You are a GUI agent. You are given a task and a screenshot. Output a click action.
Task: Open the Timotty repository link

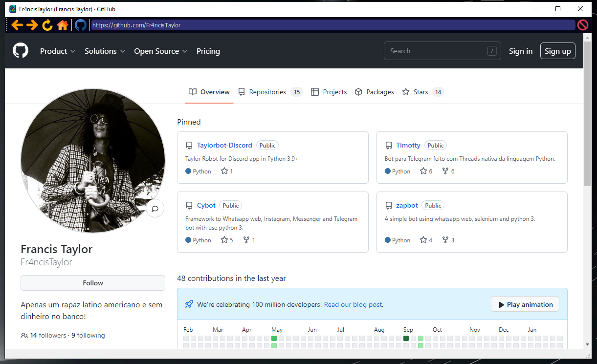pos(408,145)
